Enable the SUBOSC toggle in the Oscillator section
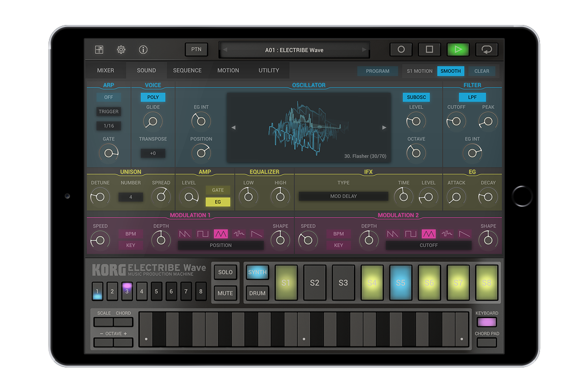This screenshot has width=588, height=392. pyautogui.click(x=416, y=97)
